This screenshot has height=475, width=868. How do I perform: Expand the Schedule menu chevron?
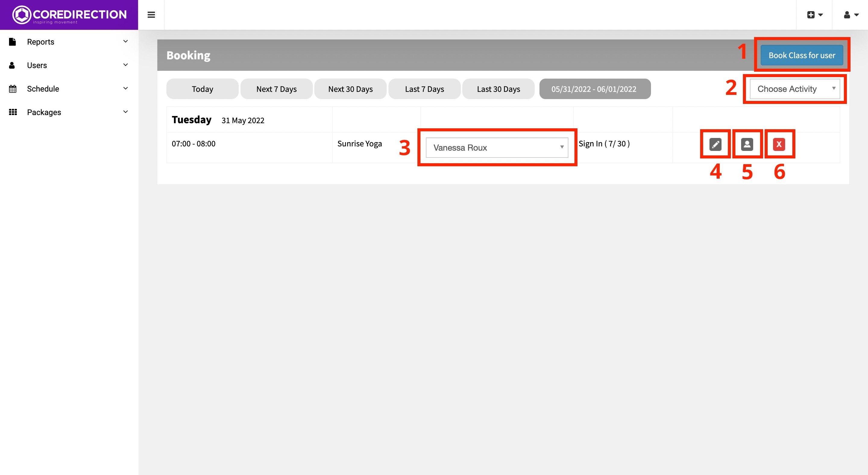click(x=126, y=89)
